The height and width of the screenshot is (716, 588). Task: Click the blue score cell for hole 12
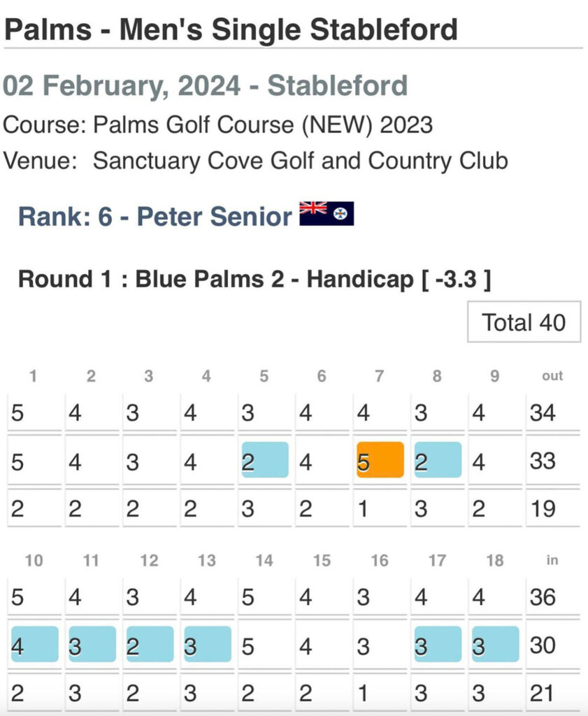point(150,644)
